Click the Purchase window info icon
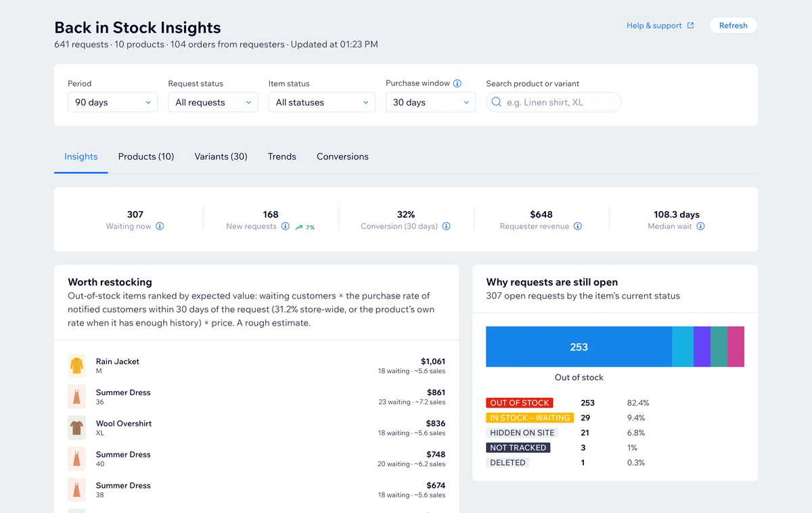812x513 pixels. [457, 83]
